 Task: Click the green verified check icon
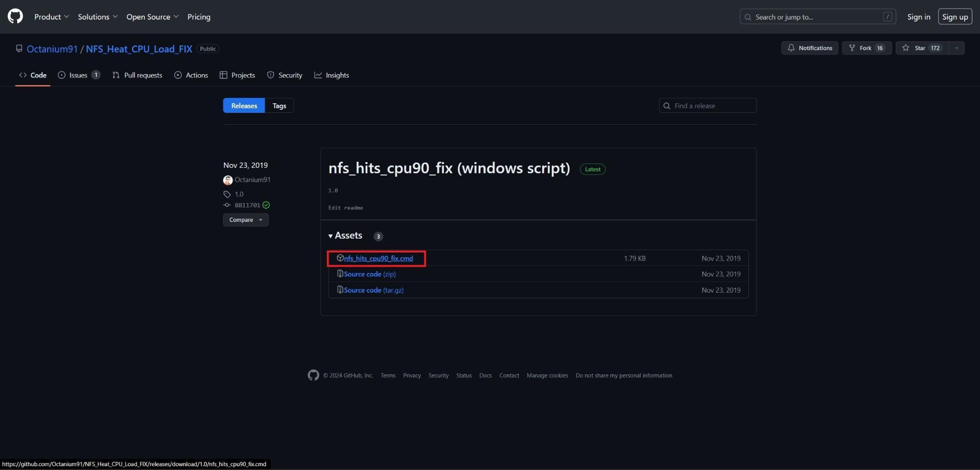point(266,205)
